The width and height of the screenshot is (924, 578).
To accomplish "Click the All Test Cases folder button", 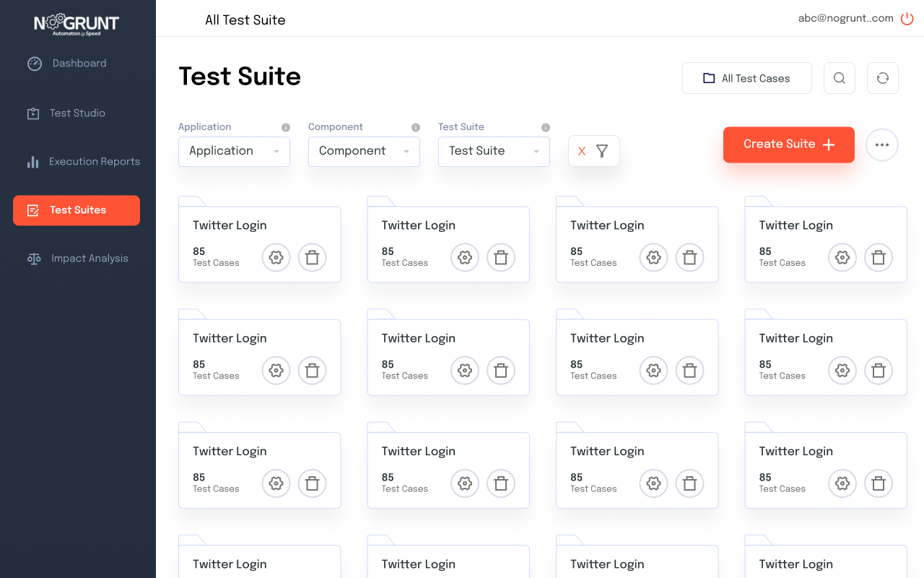I will pos(746,77).
